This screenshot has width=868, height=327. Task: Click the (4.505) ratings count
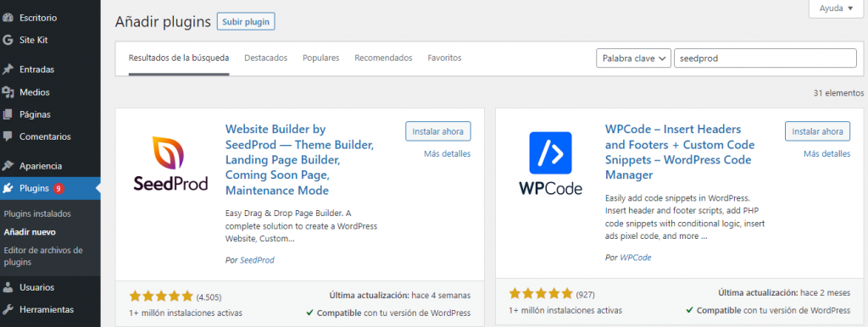tap(209, 297)
